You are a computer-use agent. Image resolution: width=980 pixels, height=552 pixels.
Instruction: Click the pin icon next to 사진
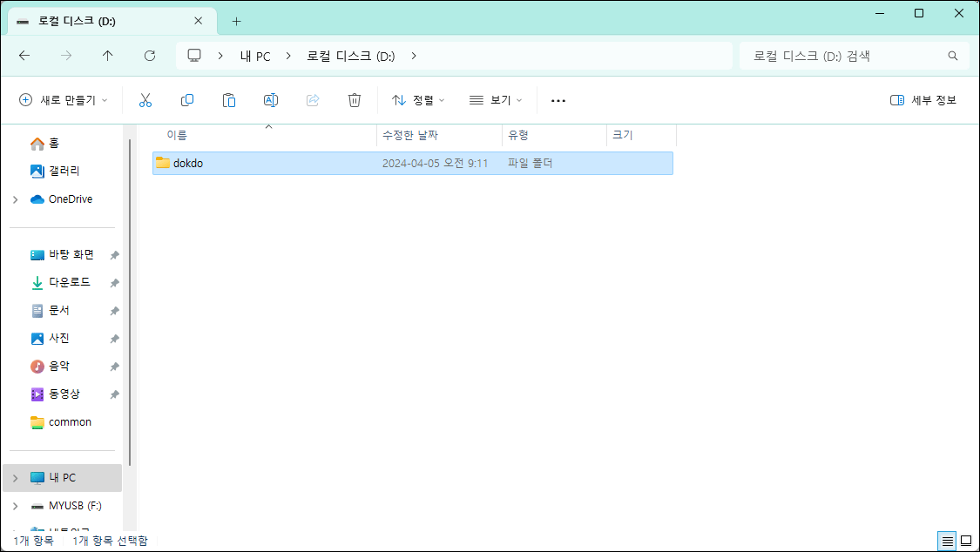[x=114, y=339]
